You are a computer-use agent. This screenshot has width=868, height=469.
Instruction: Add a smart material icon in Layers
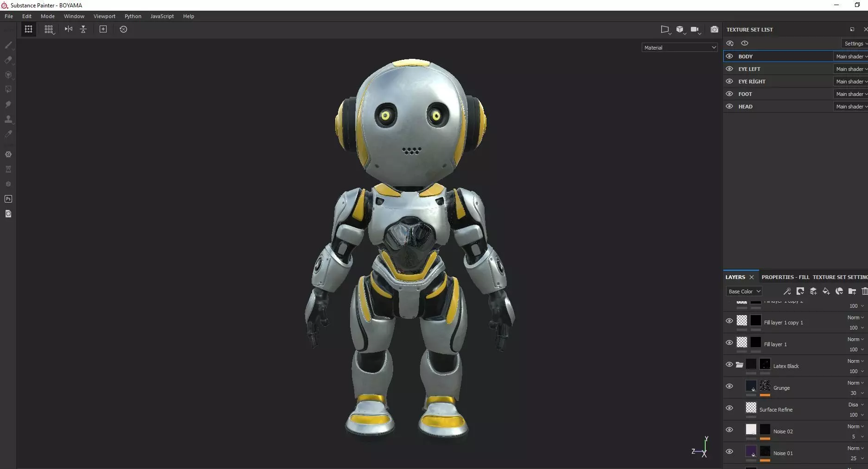pyautogui.click(x=839, y=291)
